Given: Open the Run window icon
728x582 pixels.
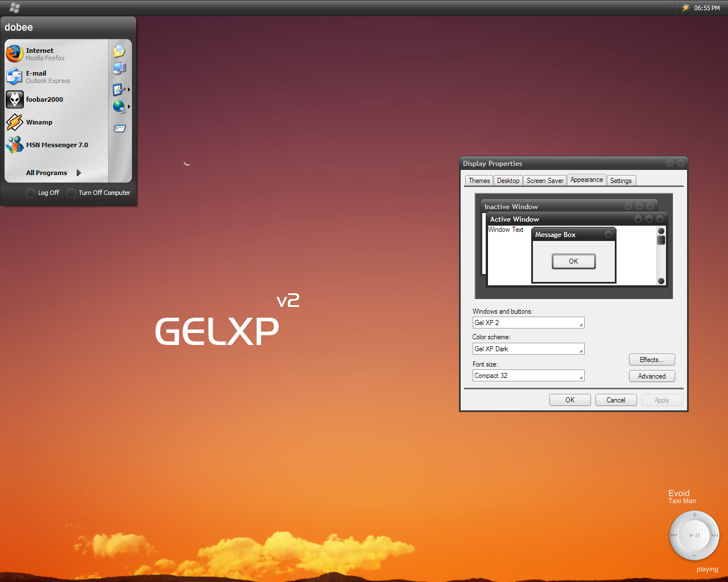Looking at the screenshot, I should tap(119, 128).
